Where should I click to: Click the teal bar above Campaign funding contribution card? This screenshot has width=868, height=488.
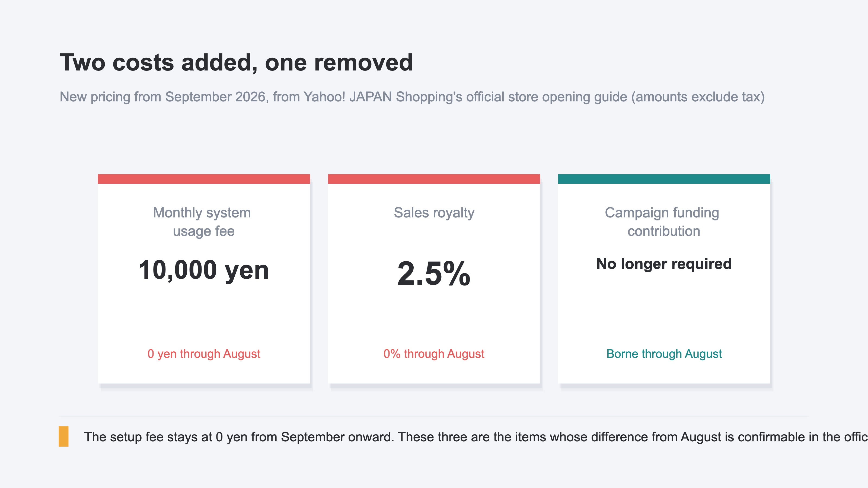pos(664,179)
